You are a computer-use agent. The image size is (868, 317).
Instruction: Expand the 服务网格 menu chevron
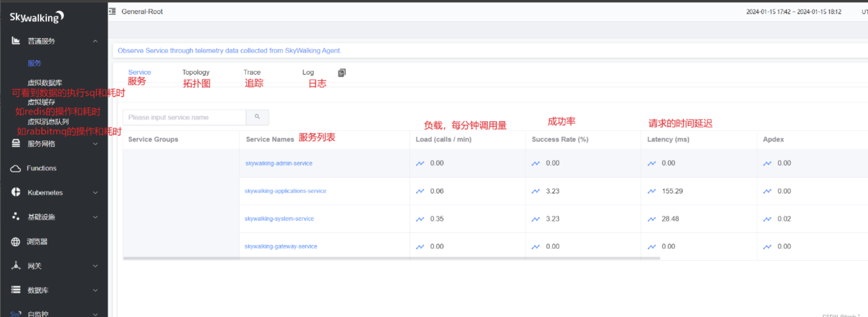95,144
